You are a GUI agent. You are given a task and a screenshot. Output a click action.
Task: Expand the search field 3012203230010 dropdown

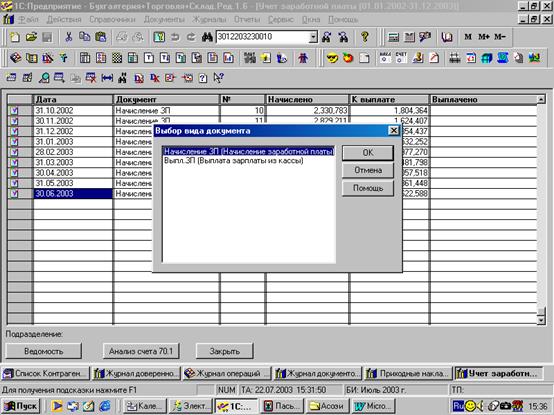[313, 37]
